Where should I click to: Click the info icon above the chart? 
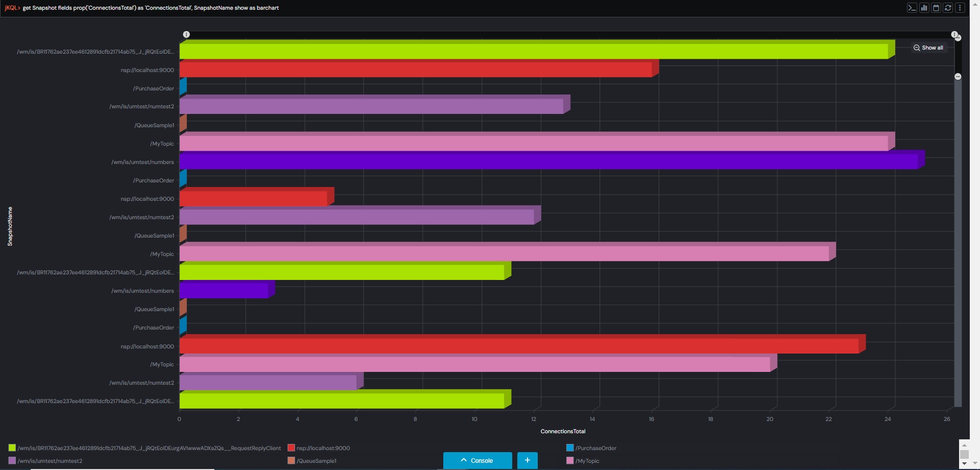click(186, 34)
